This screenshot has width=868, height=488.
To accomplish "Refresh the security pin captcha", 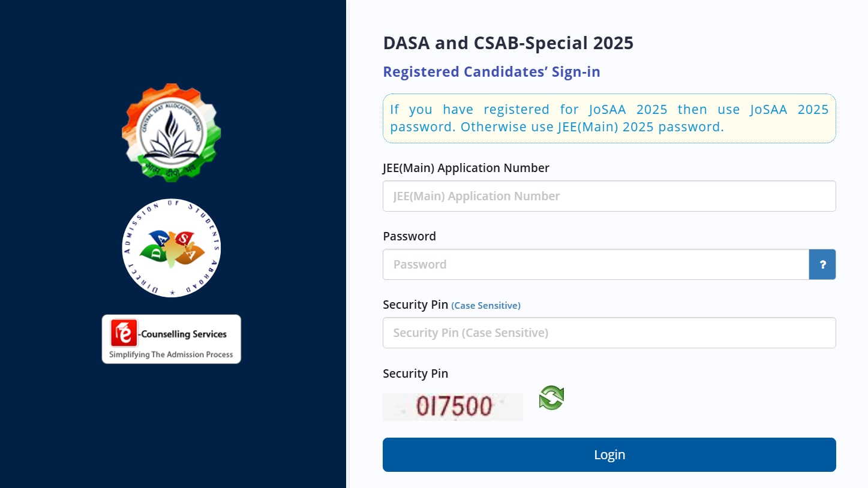I will click(551, 398).
